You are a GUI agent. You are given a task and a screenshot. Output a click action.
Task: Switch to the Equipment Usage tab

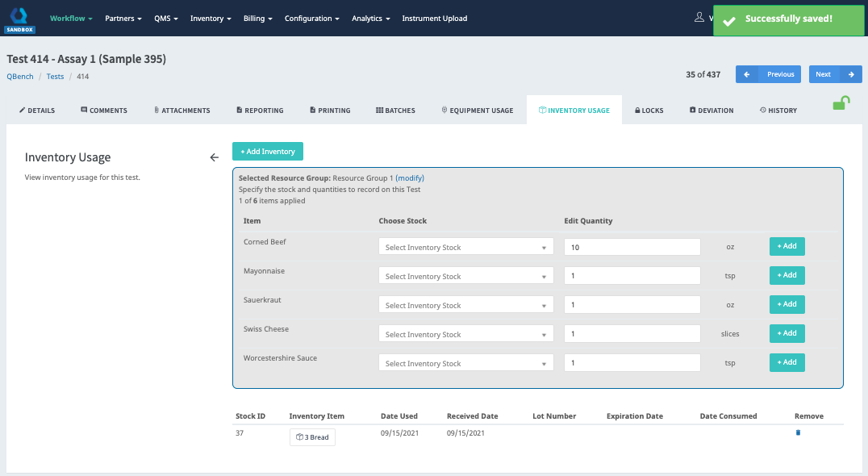coord(477,111)
